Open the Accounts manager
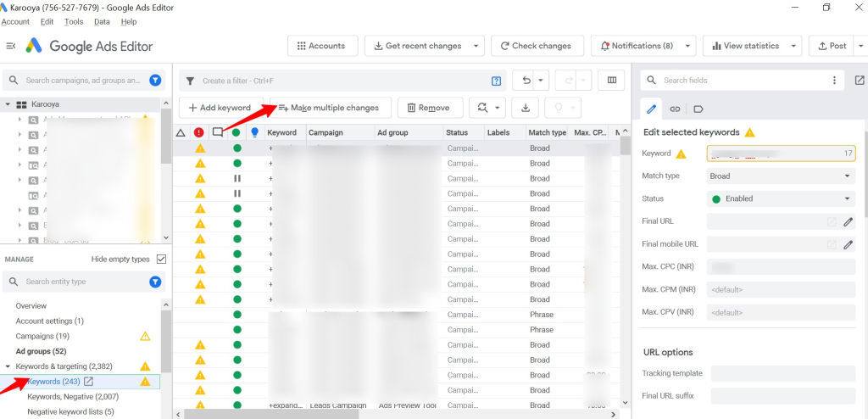 323,46
